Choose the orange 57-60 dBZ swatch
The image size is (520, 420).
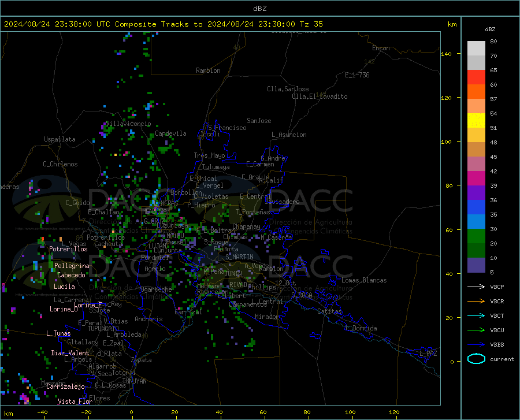(x=476, y=92)
